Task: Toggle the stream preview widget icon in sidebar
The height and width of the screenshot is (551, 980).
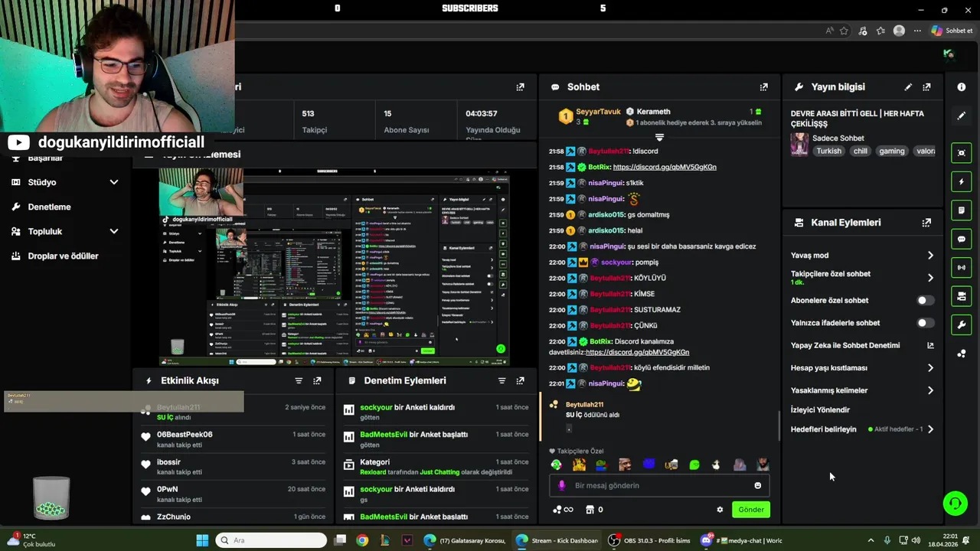Action: pyautogui.click(x=962, y=152)
